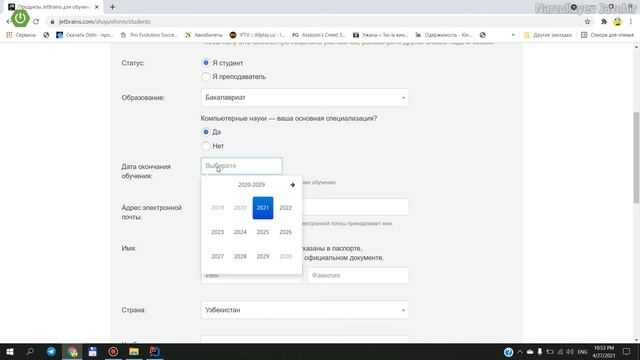Open the Assassin's Creed 3 bookmark
The image size is (640, 360).
click(x=319, y=35)
